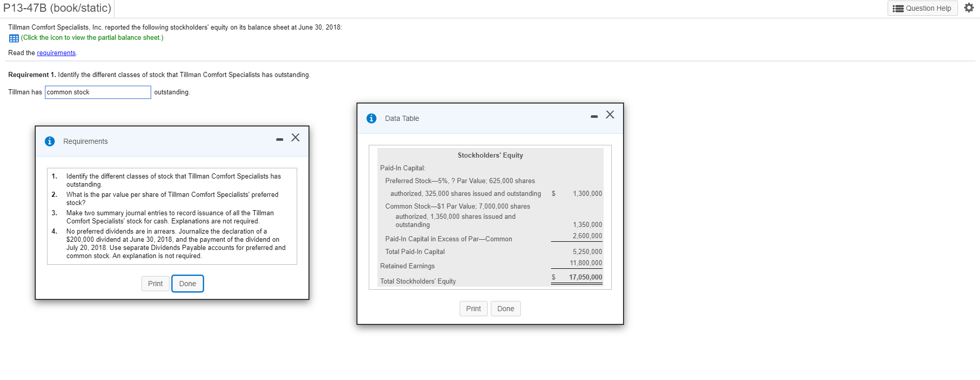Click the Total Paid-In Capital label
The height and width of the screenshot is (380, 980).
(x=415, y=252)
